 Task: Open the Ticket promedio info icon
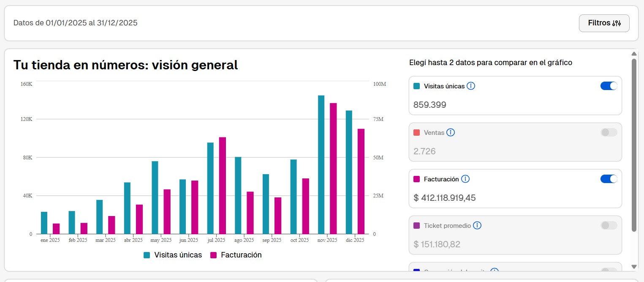click(x=477, y=226)
